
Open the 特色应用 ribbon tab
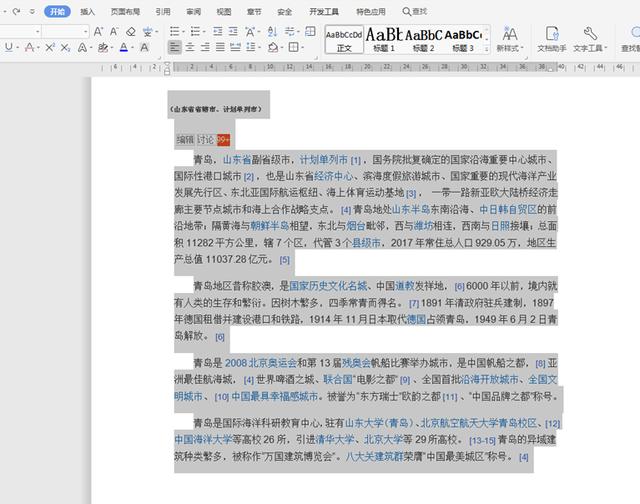[371, 12]
